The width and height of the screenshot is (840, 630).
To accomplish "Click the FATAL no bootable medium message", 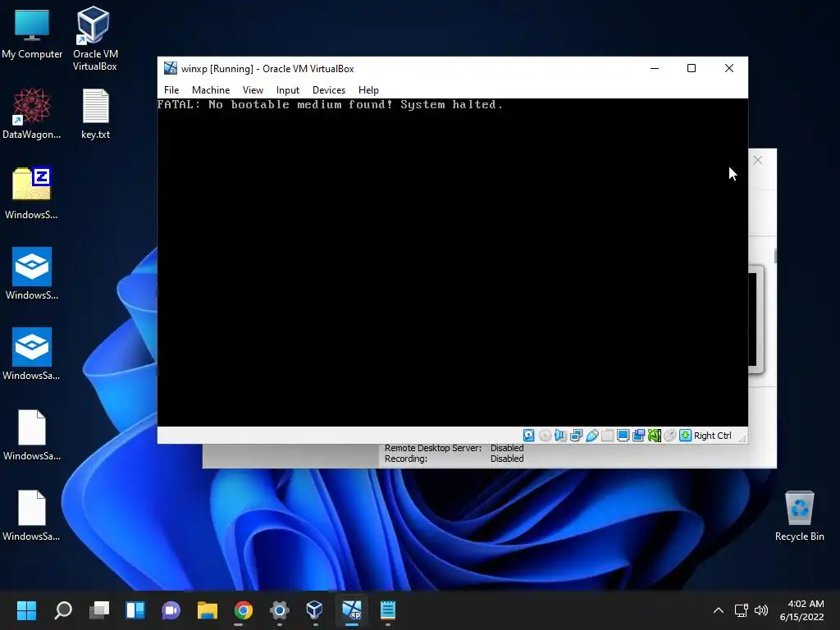I will click(x=330, y=104).
